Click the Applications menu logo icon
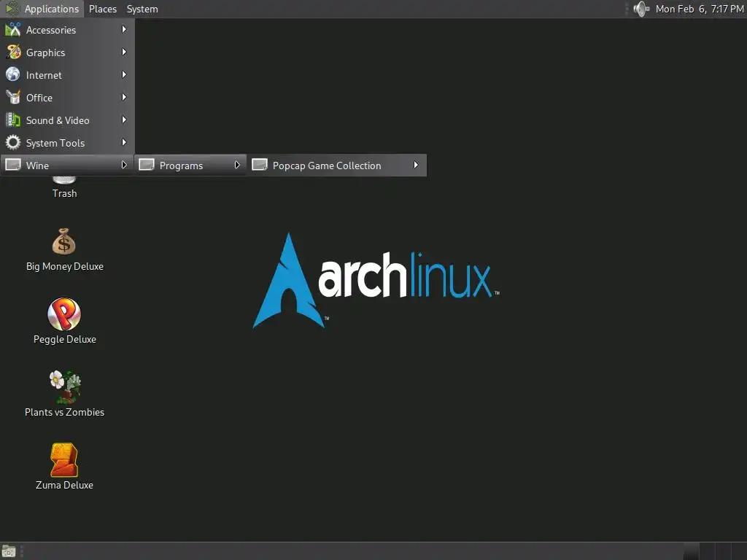The height and width of the screenshot is (560, 747). pos(12,9)
